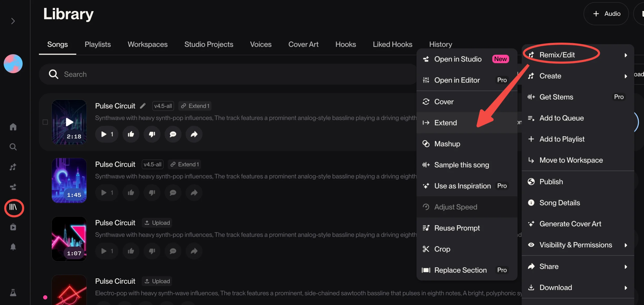Dislike the first Pulse Circuit song
The width and height of the screenshot is (644, 305).
pos(152,134)
